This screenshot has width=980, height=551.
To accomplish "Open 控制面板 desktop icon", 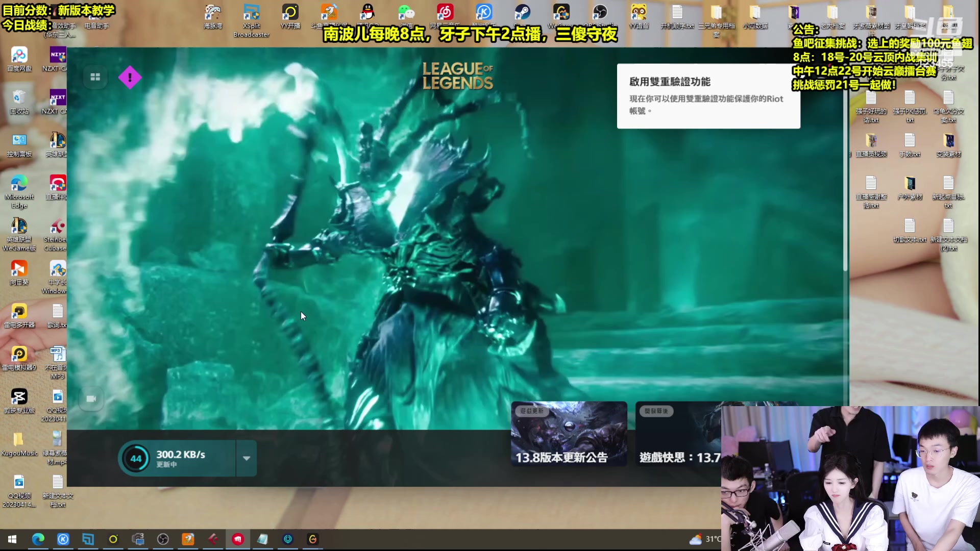I will 19,145.
